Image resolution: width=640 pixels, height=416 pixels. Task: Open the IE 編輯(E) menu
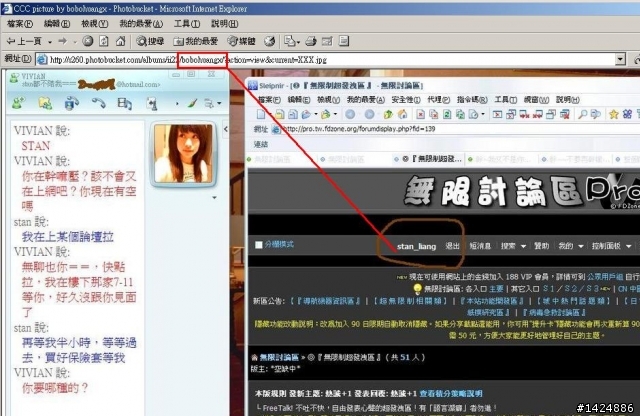[57, 24]
